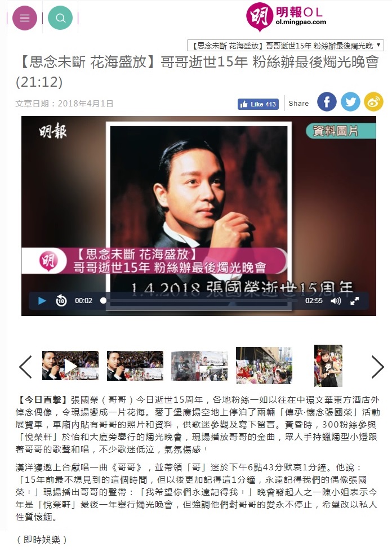The image size is (392, 552).
Task: Select the second gallery thumbnail
Action: [135, 366]
